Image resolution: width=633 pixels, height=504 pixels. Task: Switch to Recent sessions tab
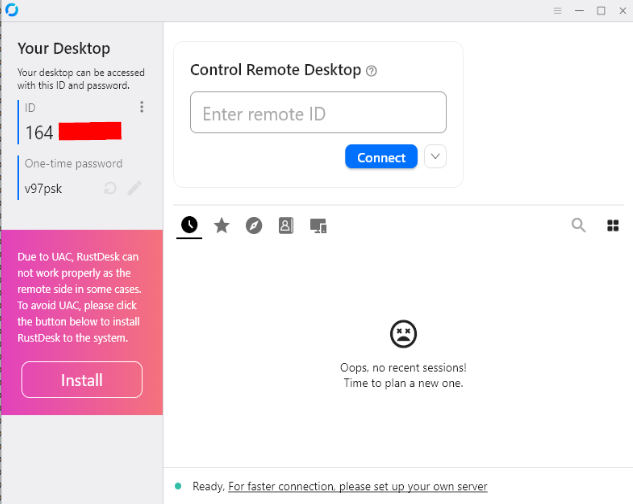pyautogui.click(x=189, y=225)
